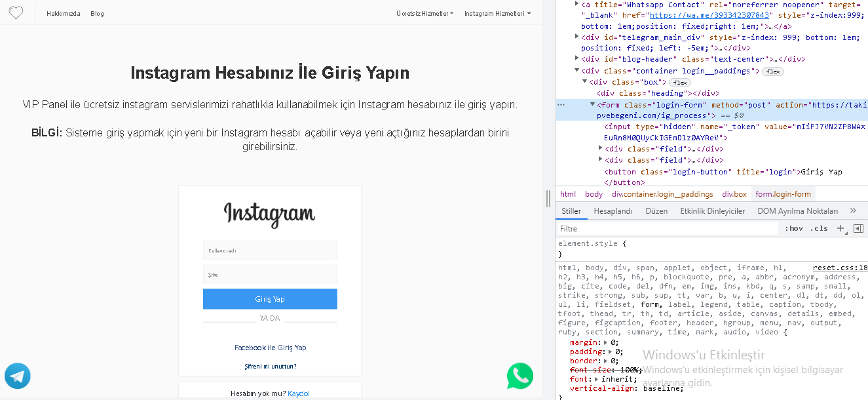Image resolution: width=868 pixels, height=400 pixels.
Task: Focus the Şifre password field
Action: (270, 274)
